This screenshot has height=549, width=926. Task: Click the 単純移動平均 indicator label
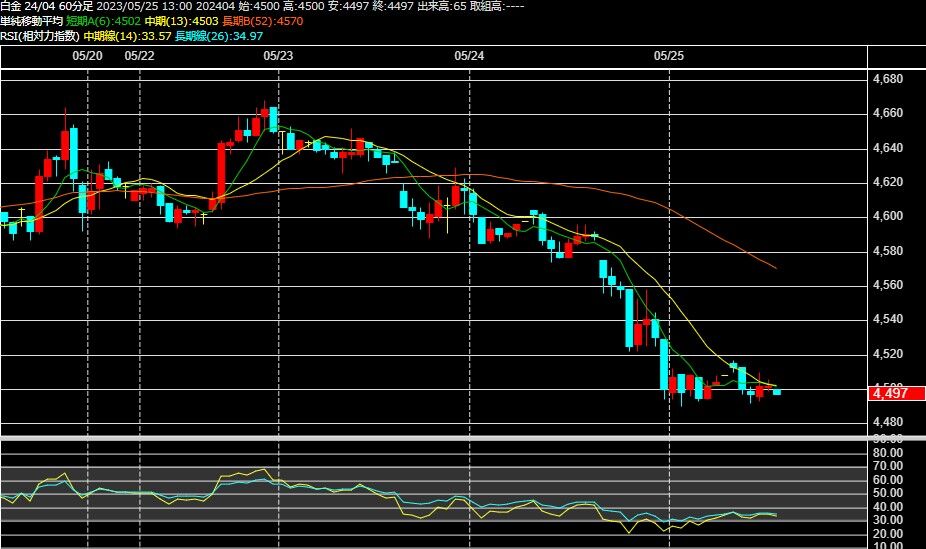31,21
